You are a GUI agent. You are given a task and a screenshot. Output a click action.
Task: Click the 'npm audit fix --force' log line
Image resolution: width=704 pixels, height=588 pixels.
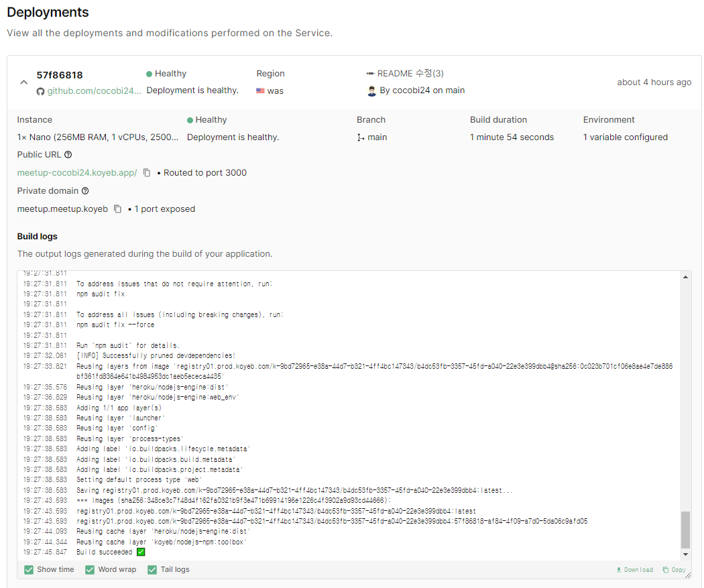pyautogui.click(x=115, y=325)
